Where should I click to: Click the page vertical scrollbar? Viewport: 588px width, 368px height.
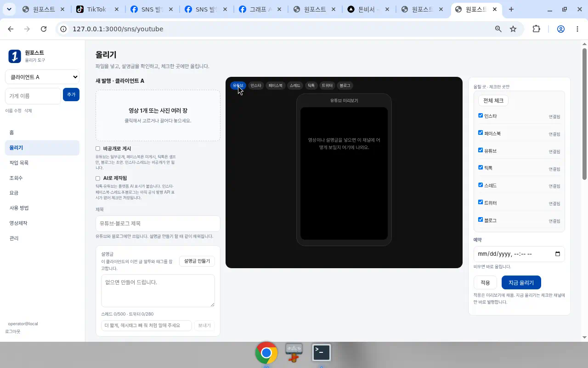tap(584, 114)
